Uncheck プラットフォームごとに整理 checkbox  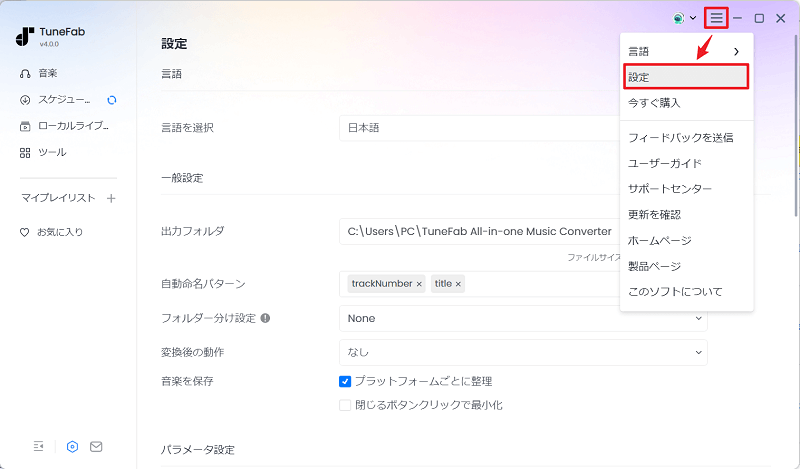tap(345, 381)
